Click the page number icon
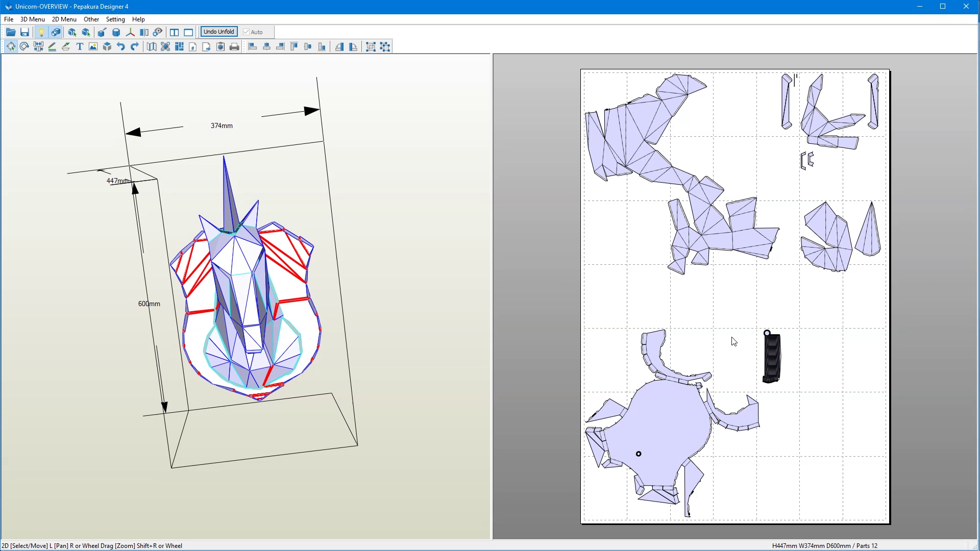This screenshot has height=551, width=980. [193, 46]
